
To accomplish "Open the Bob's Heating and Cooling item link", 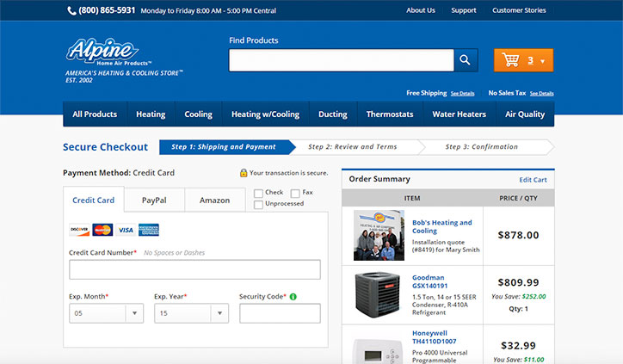I will [x=441, y=226].
